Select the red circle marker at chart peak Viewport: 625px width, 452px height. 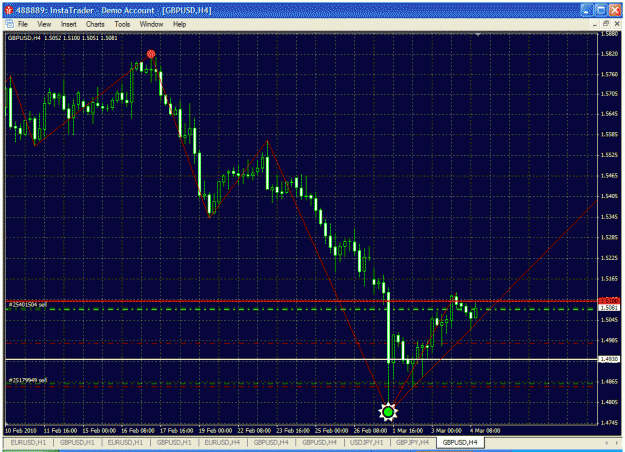click(x=151, y=54)
